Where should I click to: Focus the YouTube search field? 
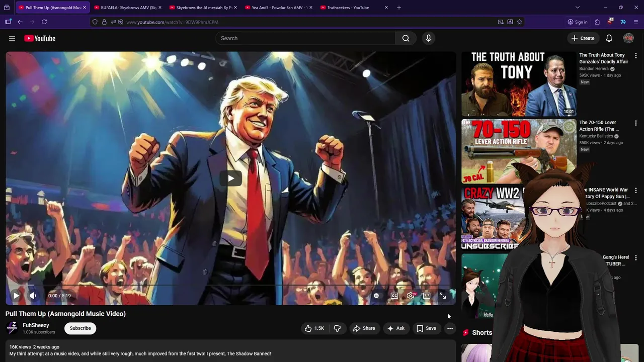(x=305, y=38)
